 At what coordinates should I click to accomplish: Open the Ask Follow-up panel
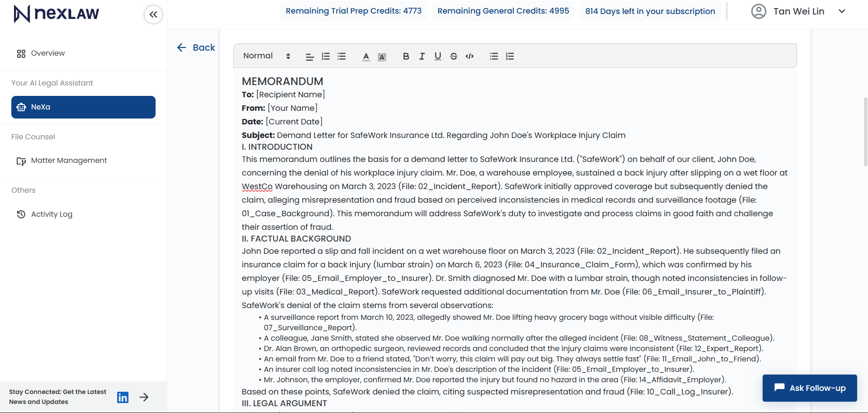coord(809,388)
